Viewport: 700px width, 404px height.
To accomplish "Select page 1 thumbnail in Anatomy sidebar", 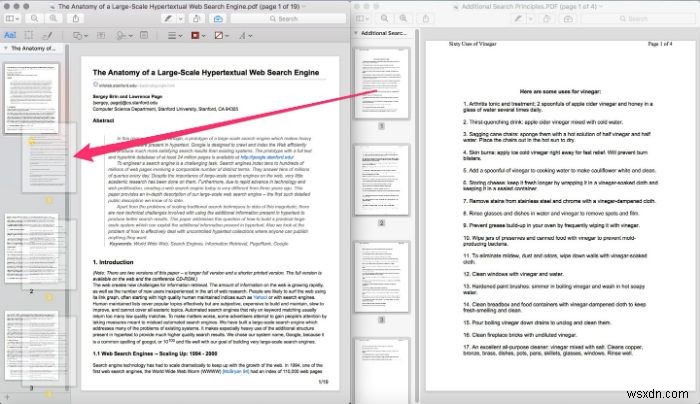I will 31,98.
